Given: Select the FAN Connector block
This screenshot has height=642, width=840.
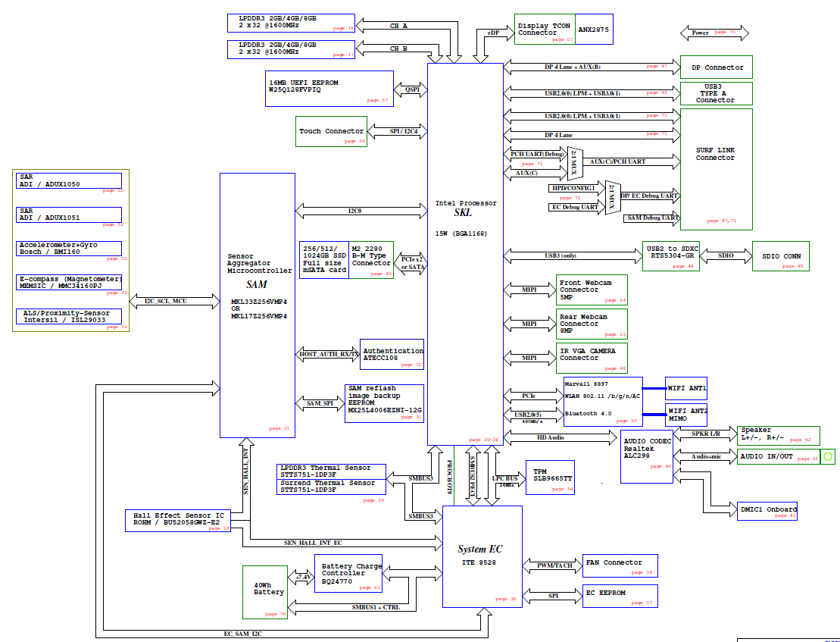Looking at the screenshot, I should click(619, 566).
